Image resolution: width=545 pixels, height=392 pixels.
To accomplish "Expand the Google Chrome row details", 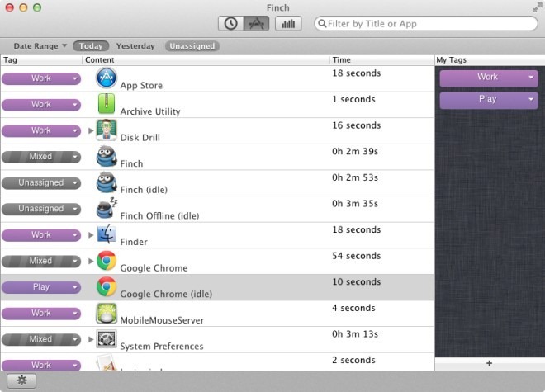I will 91,261.
